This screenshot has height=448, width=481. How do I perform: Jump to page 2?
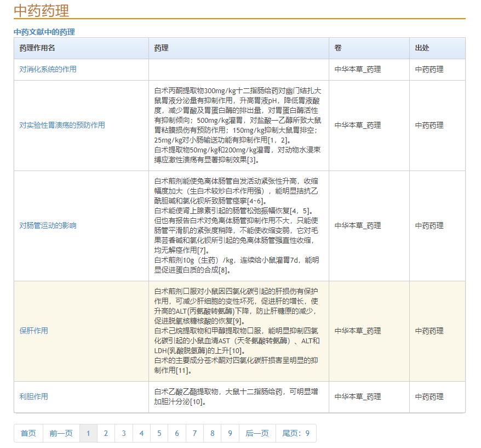coord(106,433)
